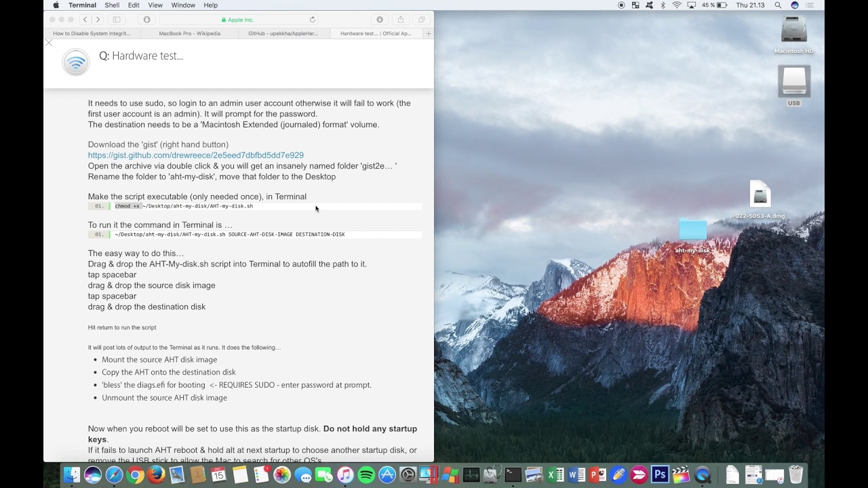Open the View menu
This screenshot has width=868, height=488.
[x=155, y=5]
